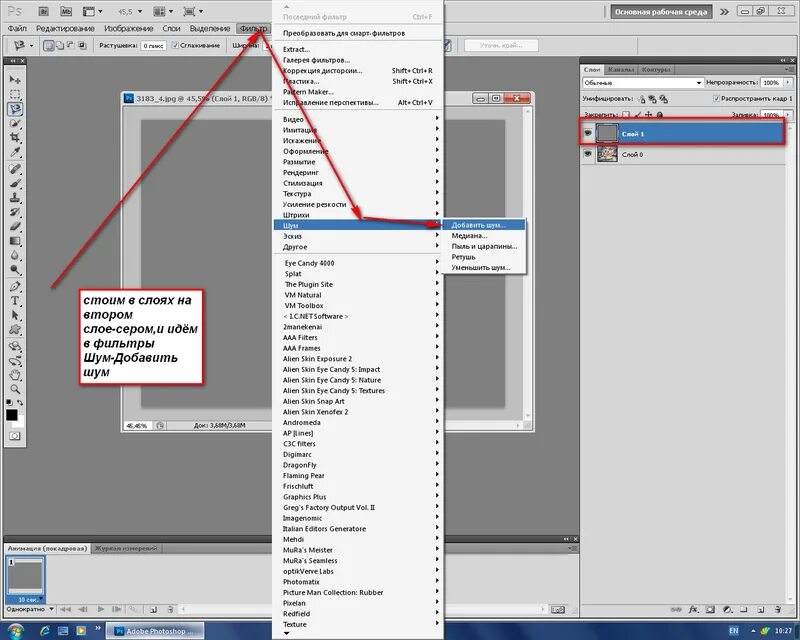Play animation button
The image size is (800, 640).
(x=101, y=609)
